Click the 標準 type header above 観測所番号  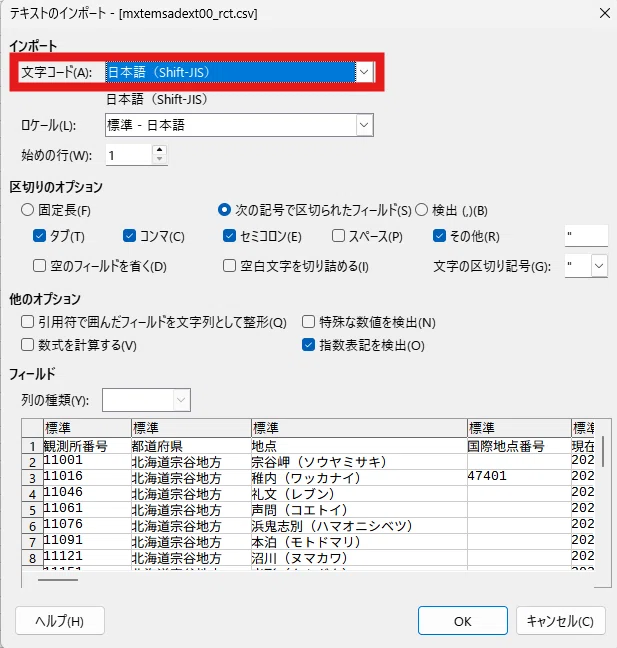coord(87,428)
